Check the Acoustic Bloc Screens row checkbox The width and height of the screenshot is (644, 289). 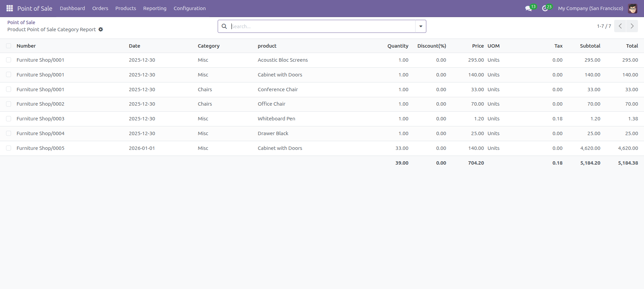9,60
